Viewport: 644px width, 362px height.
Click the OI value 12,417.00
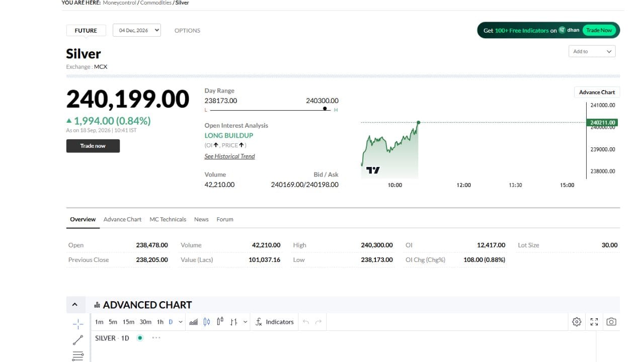(491, 245)
